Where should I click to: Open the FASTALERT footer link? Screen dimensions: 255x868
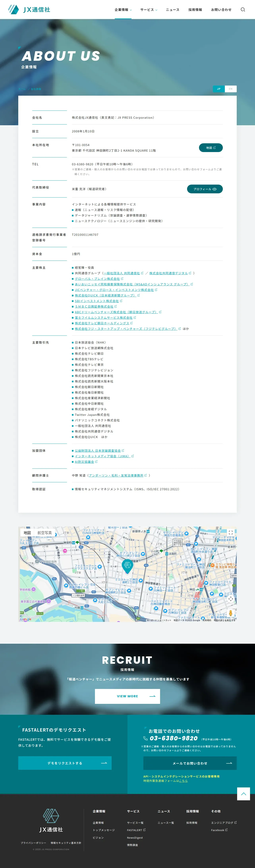[136, 830]
